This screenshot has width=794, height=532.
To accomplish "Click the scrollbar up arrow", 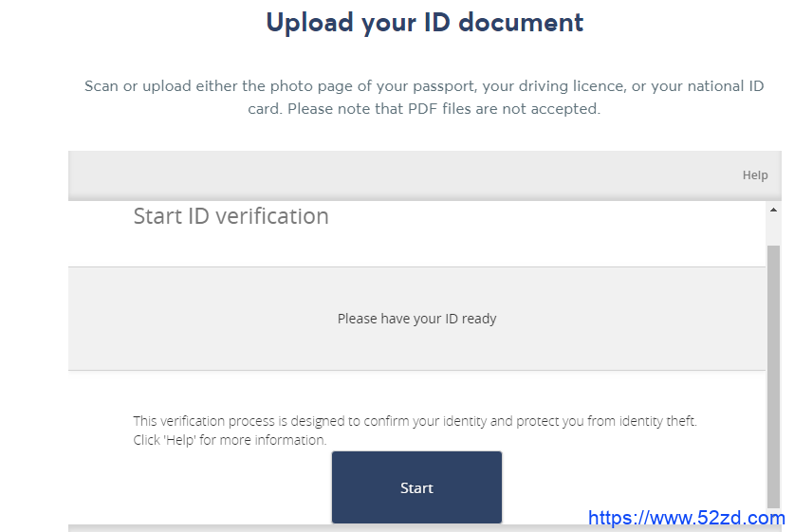I will tap(773, 210).
